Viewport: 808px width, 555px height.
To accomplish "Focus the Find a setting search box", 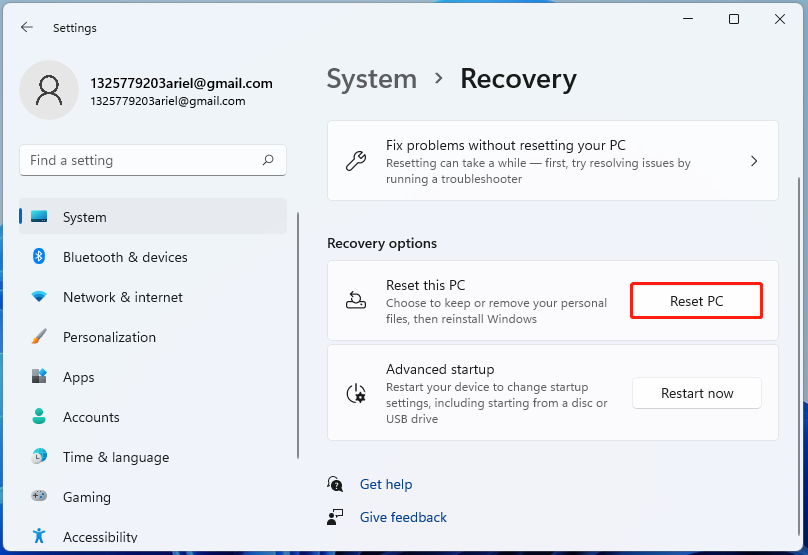I will pyautogui.click(x=153, y=160).
